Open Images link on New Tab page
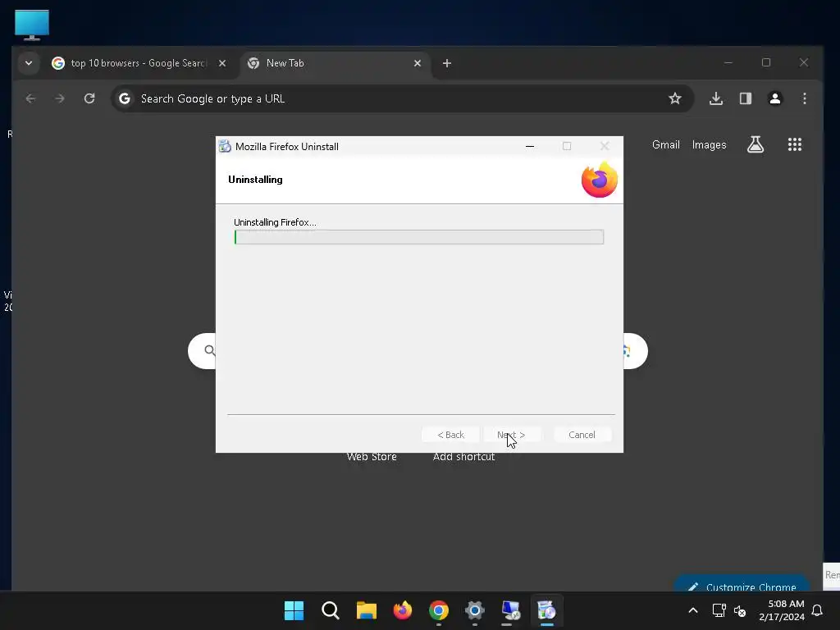 pyautogui.click(x=709, y=144)
